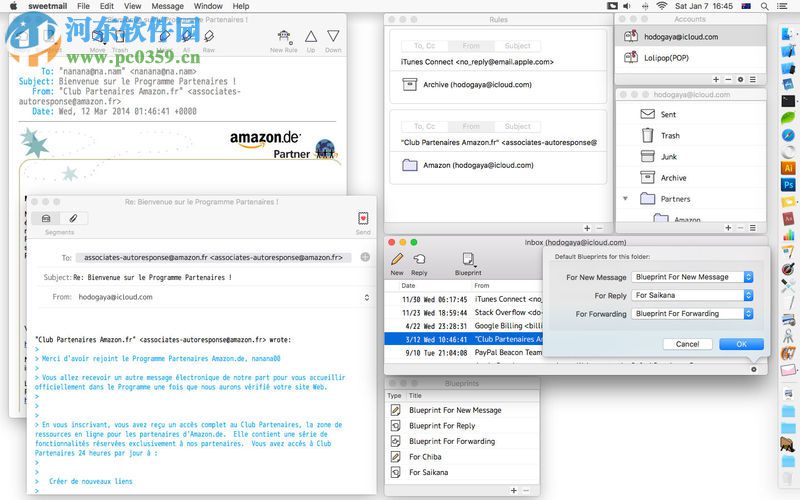
Task: Click list icon in Accounts window
Action: tap(753, 80)
